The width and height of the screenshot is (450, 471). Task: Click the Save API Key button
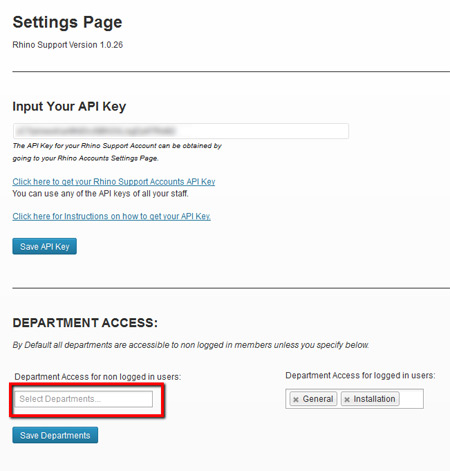click(x=45, y=246)
